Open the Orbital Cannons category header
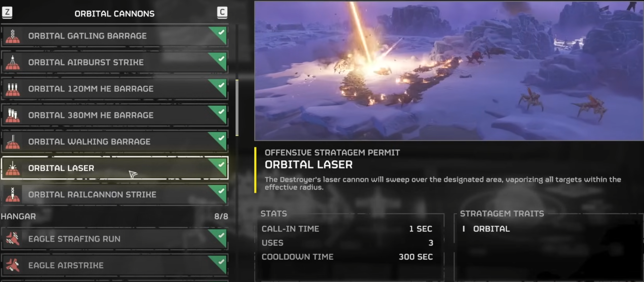Screen dimensions: 644x282 tap(115, 14)
